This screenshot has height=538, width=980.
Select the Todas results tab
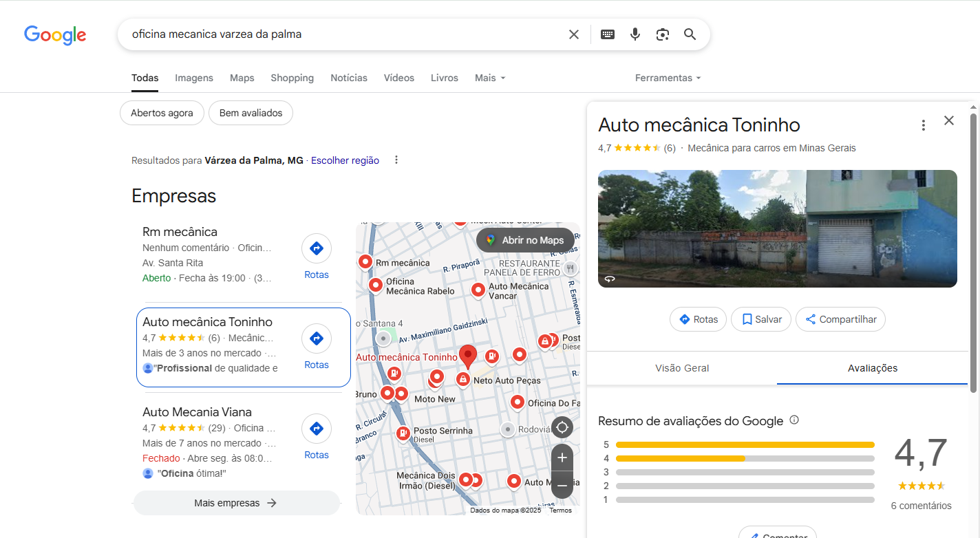[x=145, y=78]
